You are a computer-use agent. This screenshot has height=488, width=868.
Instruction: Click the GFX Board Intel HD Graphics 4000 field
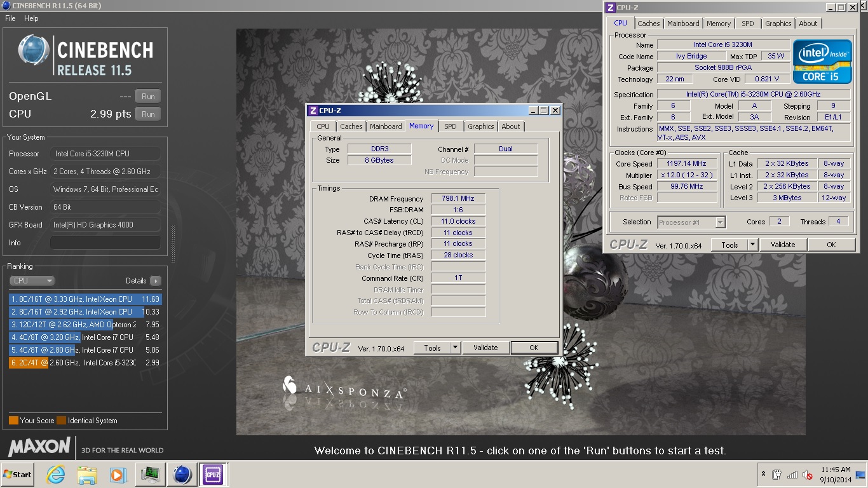[105, 225]
